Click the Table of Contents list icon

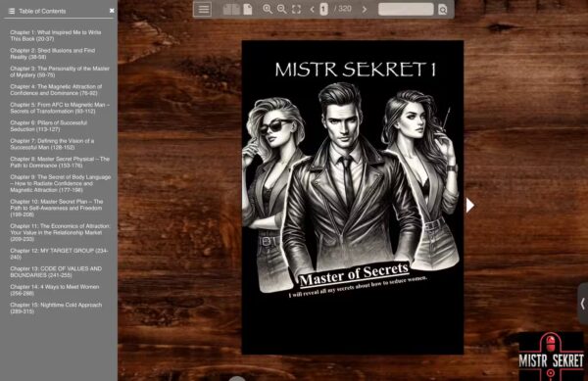[12, 11]
